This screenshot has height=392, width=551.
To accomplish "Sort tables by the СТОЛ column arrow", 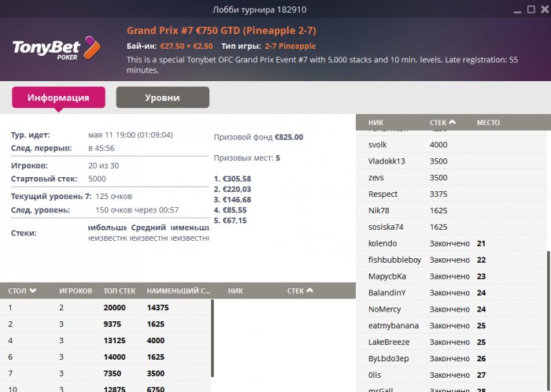I will click(x=33, y=291).
